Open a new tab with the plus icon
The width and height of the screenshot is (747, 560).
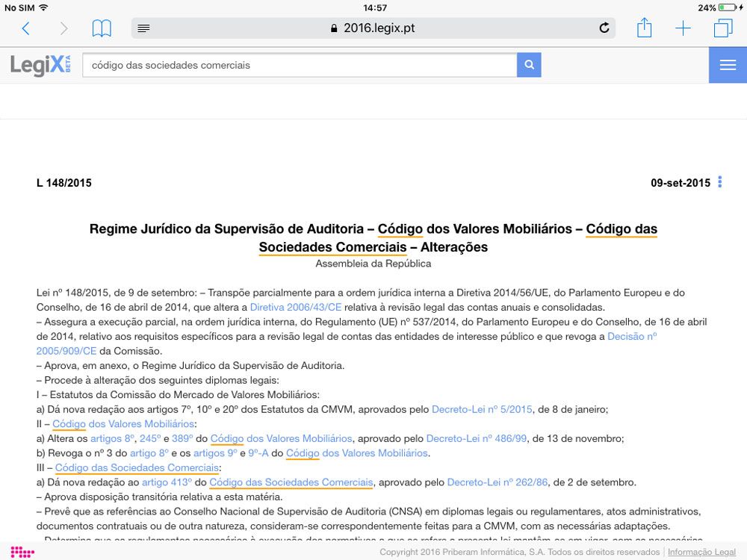point(683,28)
